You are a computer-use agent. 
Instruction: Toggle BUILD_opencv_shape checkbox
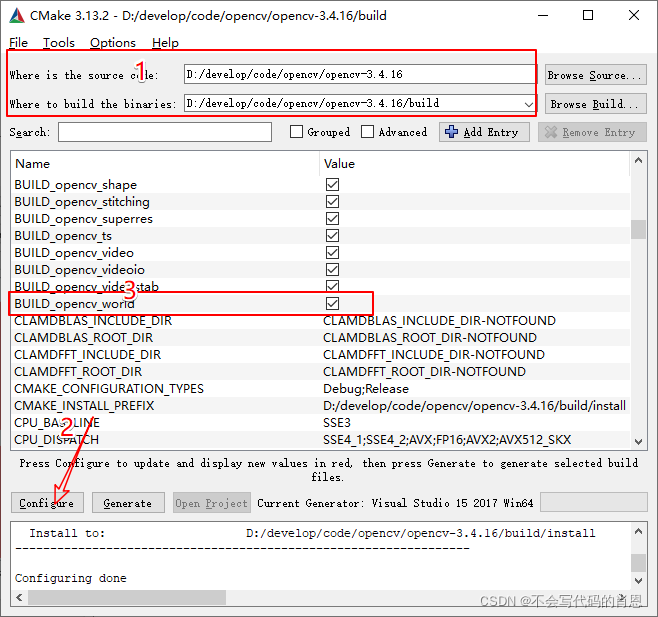click(332, 184)
